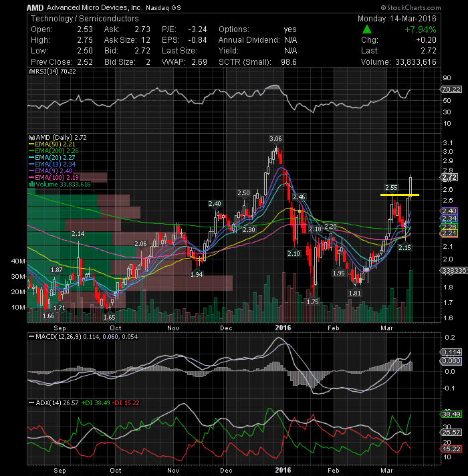Click the 2.55 price annotation above yellow line

391,188
